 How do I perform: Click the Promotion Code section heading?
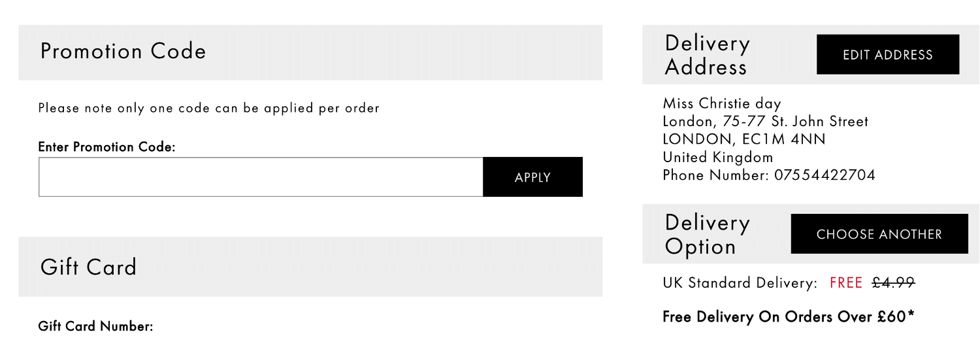pyautogui.click(x=123, y=52)
